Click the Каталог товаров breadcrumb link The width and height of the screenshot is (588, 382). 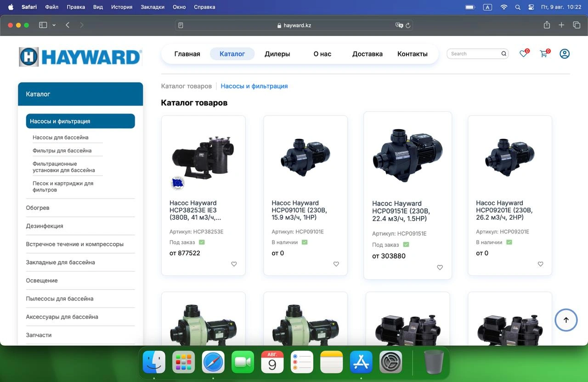point(186,86)
